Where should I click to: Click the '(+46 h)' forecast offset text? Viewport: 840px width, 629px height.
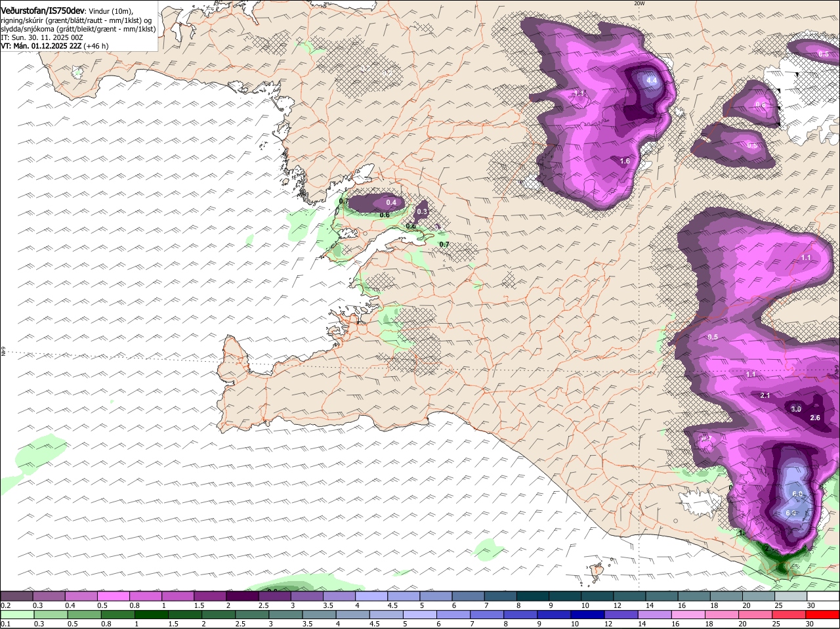point(96,46)
